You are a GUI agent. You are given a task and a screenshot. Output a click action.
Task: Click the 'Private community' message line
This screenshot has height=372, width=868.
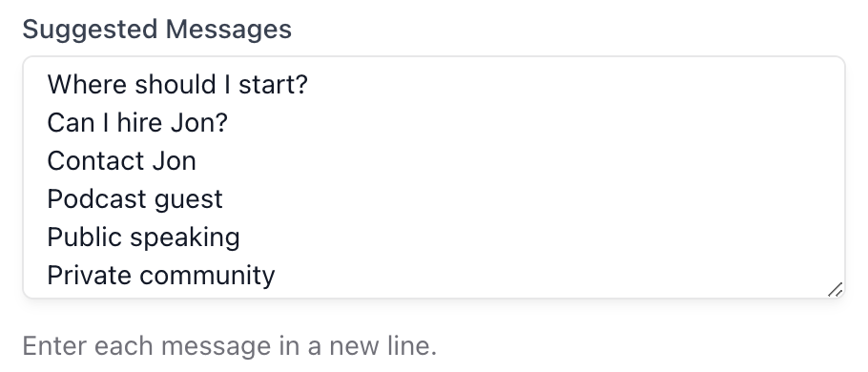[161, 276]
